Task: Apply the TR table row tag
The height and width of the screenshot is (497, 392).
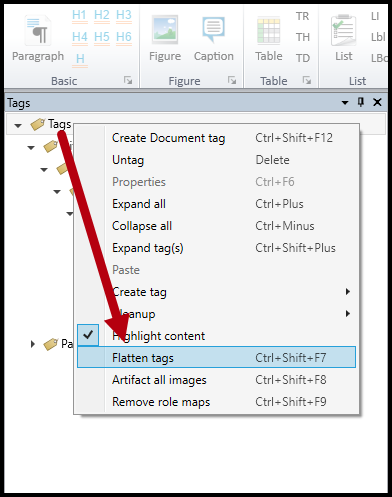Action: pos(302,16)
